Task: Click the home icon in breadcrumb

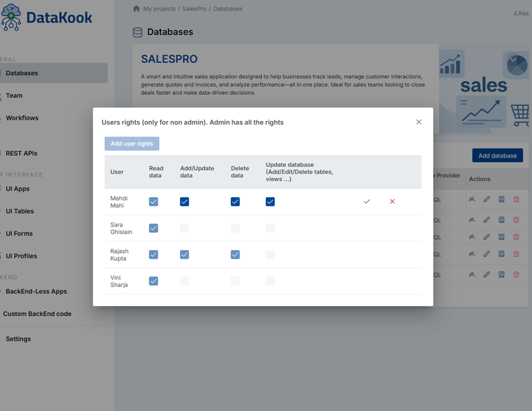Action: point(136,9)
